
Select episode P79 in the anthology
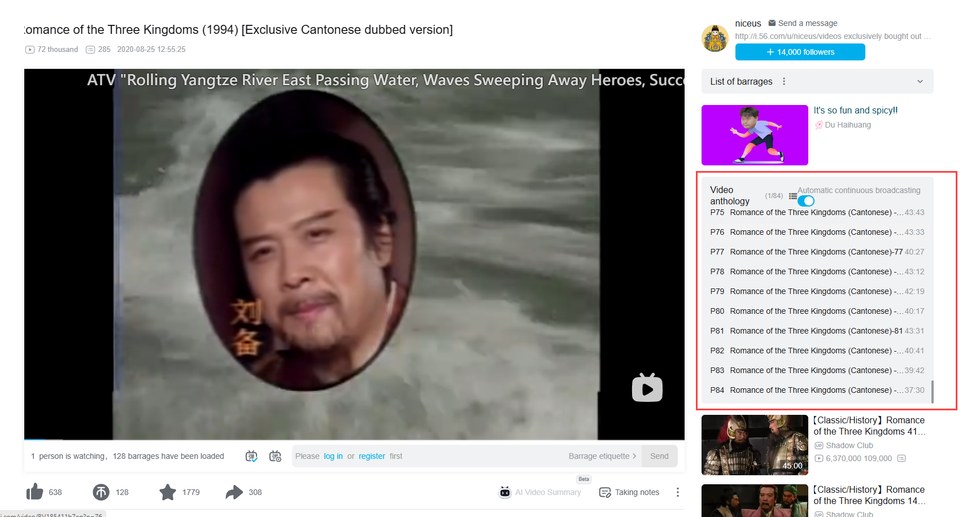817,291
